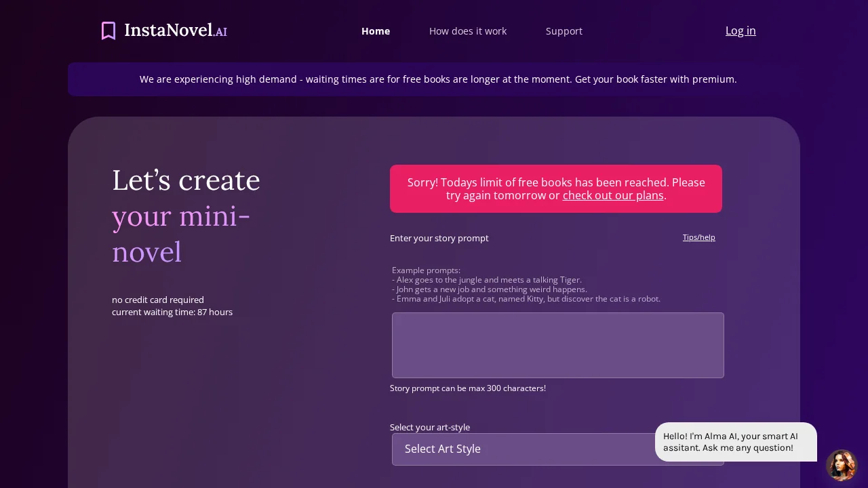
Task: Click the InstaNovel.AI wordmark text
Action: click(x=175, y=30)
